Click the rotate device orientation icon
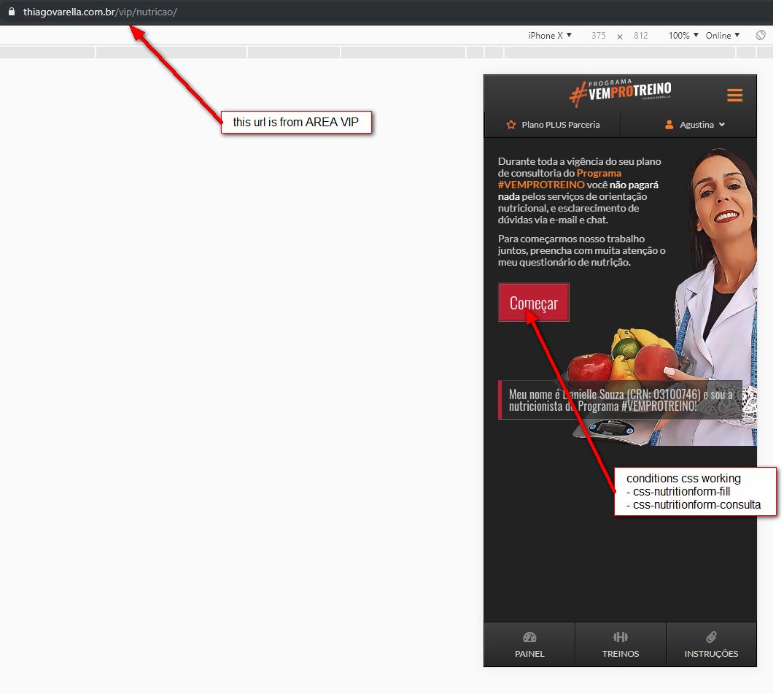The image size is (784, 694). coord(761,35)
